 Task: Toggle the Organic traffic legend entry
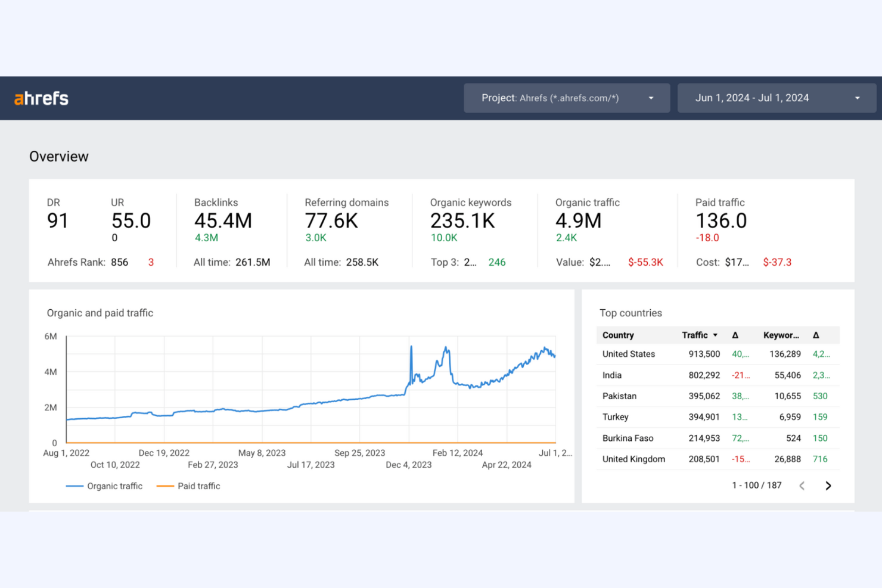pyautogui.click(x=104, y=486)
